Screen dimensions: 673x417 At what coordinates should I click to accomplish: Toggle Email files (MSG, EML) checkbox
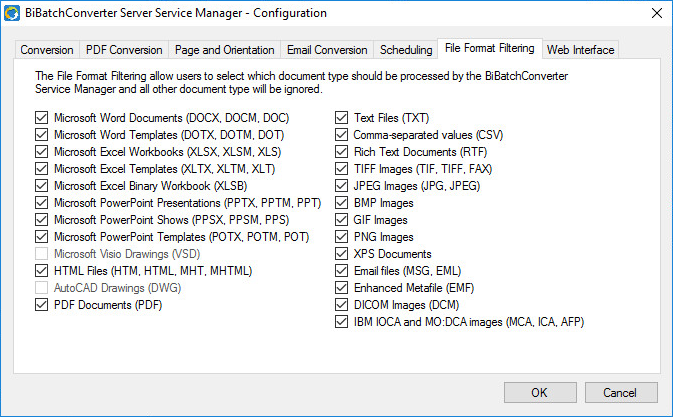[x=341, y=271]
